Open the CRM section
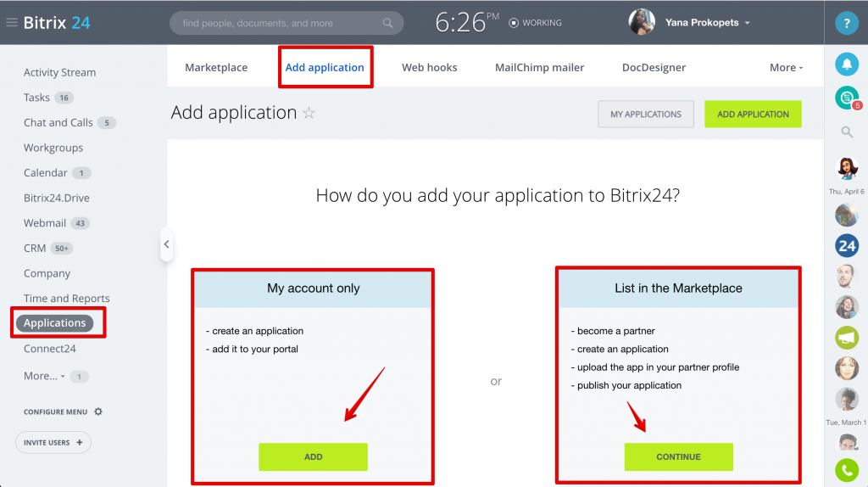 pos(35,249)
